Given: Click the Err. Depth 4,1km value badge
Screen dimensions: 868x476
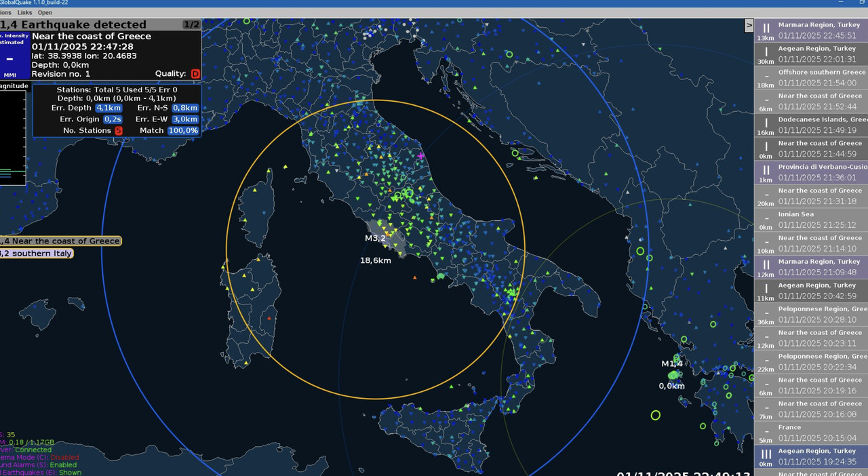Looking at the screenshot, I should pyautogui.click(x=108, y=108).
